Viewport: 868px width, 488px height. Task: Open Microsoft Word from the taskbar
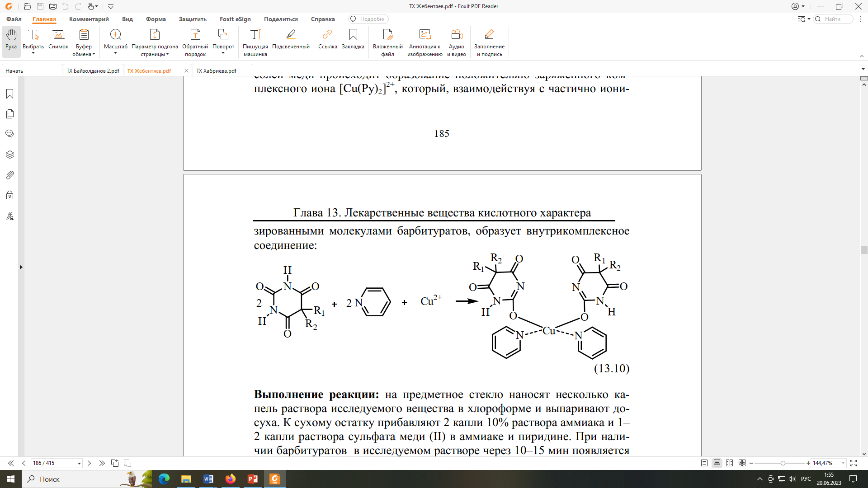point(208,479)
